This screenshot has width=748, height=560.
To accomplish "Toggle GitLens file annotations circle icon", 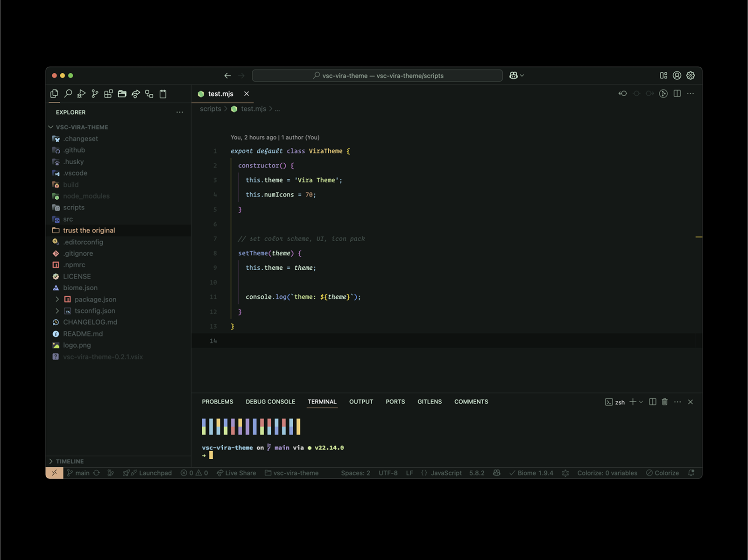I will [x=663, y=94].
